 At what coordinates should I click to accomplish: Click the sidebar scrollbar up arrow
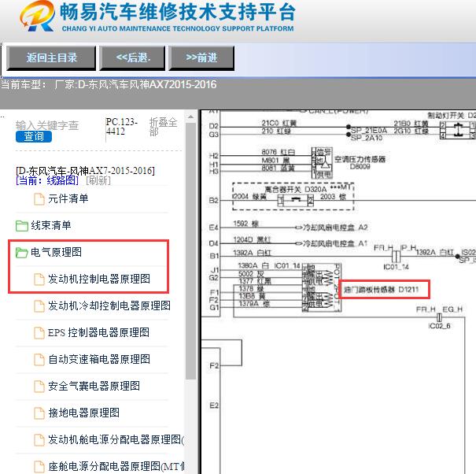190,117
